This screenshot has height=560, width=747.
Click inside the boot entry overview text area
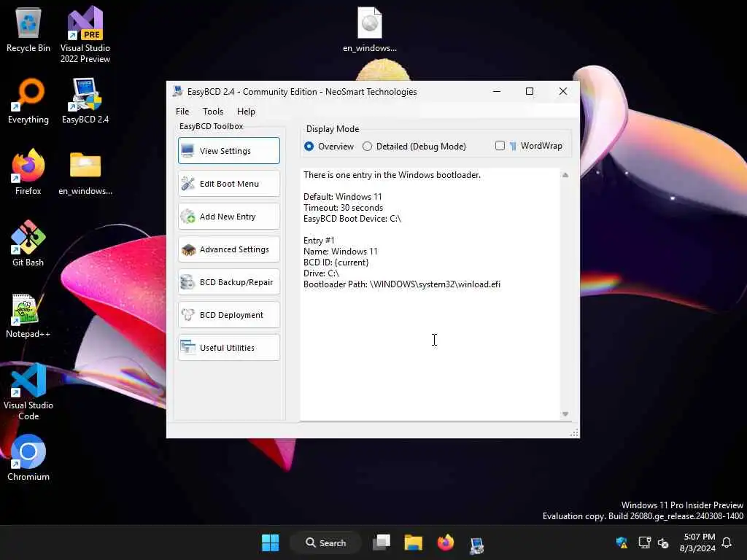(x=430, y=295)
